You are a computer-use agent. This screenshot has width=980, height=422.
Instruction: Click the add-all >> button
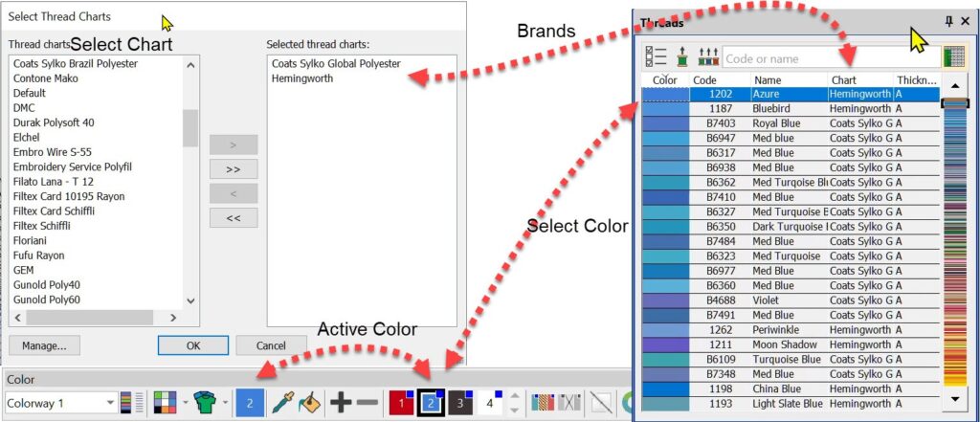(234, 168)
